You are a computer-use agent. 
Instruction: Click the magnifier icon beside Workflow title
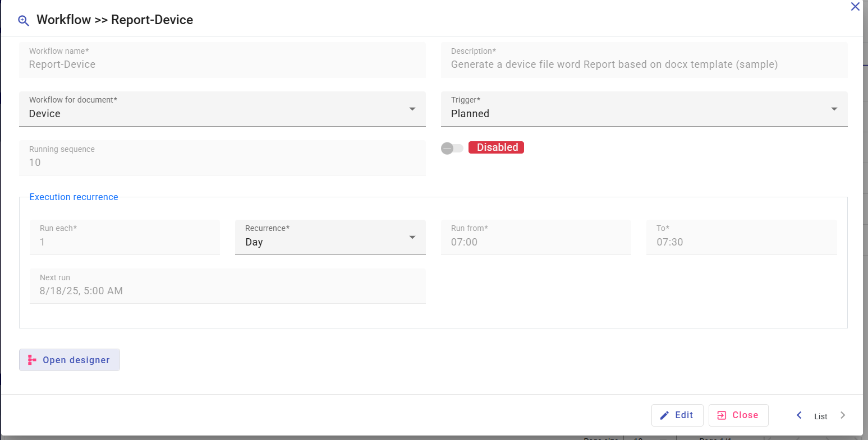click(24, 21)
